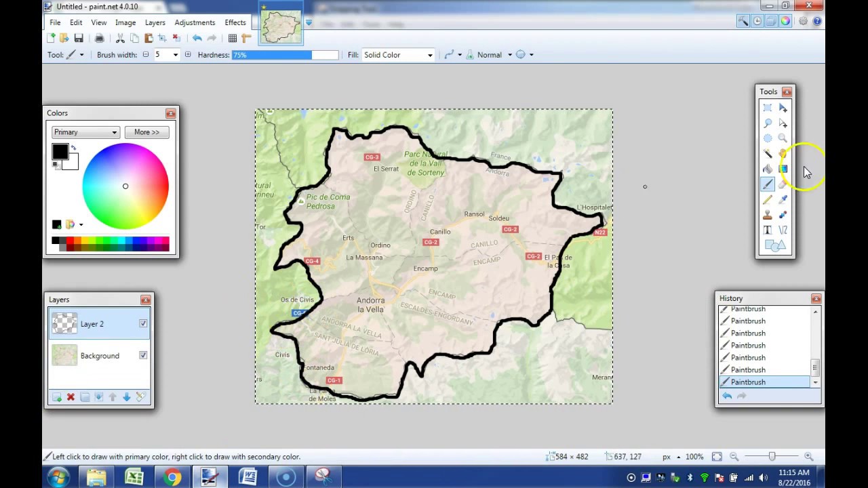
Task: Select the Lasso Select tool
Action: 767,123
